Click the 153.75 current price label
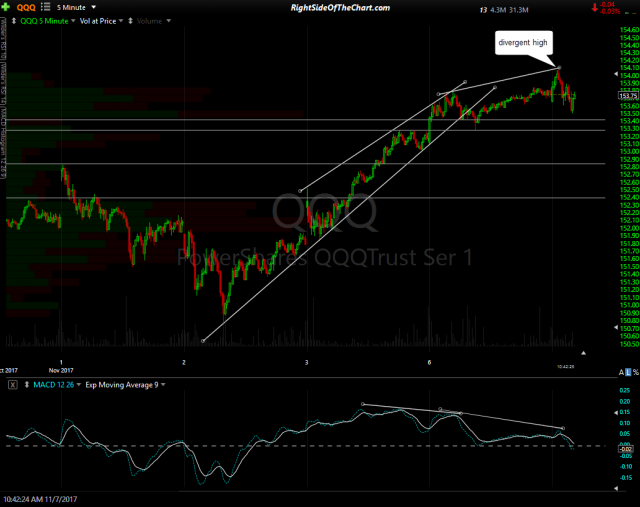 click(x=628, y=96)
